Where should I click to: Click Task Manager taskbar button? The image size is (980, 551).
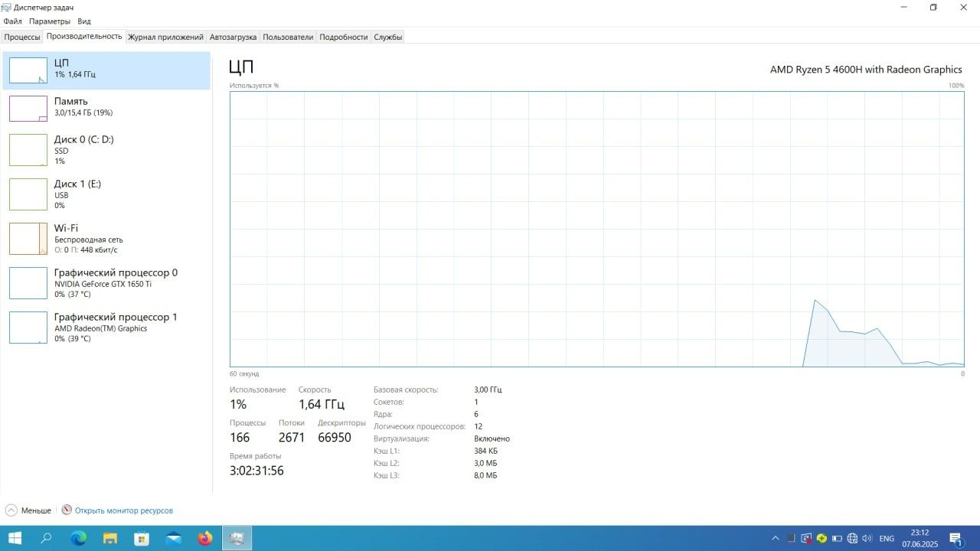(237, 539)
